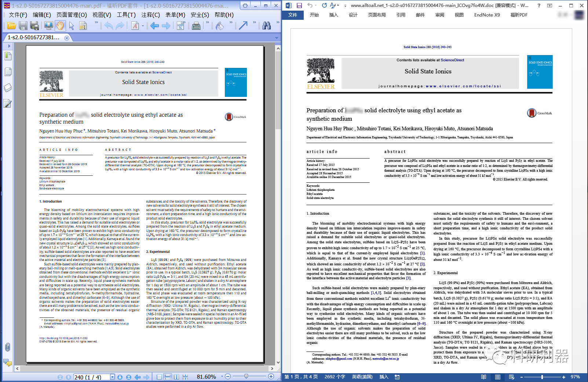Switch Word to Read Mode view
588x382 pixels.
click(x=484, y=377)
